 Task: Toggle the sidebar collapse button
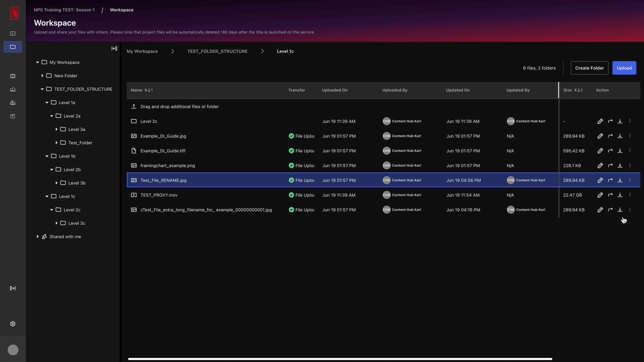click(x=115, y=48)
